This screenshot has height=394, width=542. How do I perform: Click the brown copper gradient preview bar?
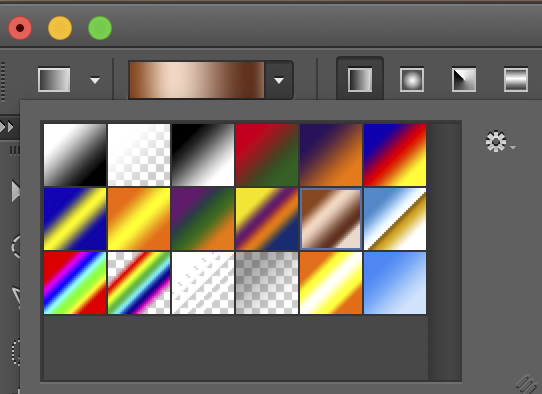[197, 80]
